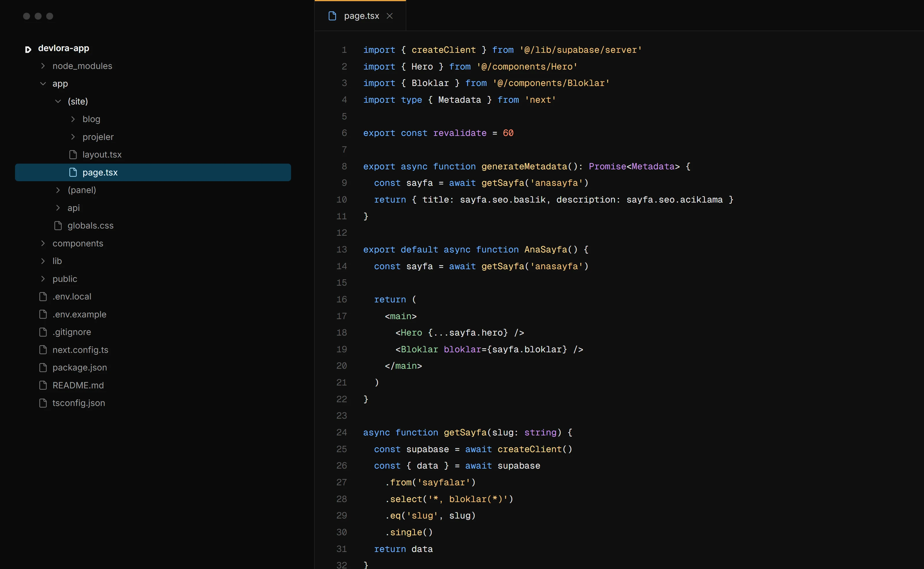This screenshot has width=924, height=569.
Task: Expand the (panel) folder
Action: (x=58, y=190)
